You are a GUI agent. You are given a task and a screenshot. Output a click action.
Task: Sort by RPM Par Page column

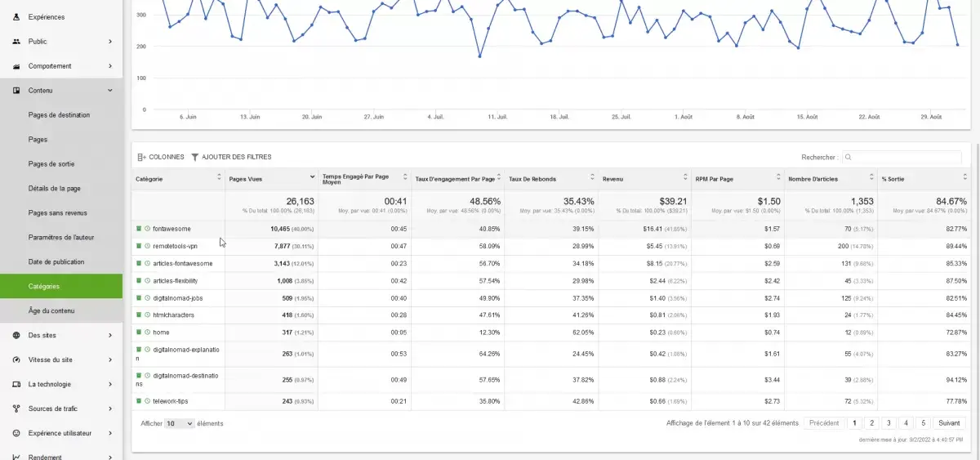point(778,177)
